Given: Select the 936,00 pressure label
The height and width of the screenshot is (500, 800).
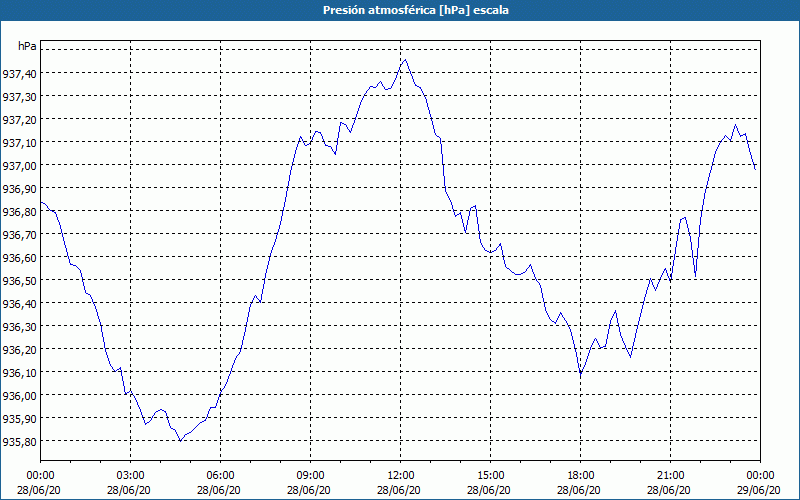Looking at the screenshot, I should click(20, 396).
